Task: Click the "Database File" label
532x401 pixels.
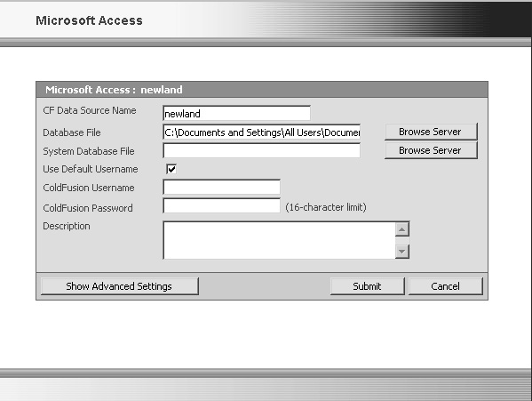Action: pyautogui.click(x=72, y=132)
